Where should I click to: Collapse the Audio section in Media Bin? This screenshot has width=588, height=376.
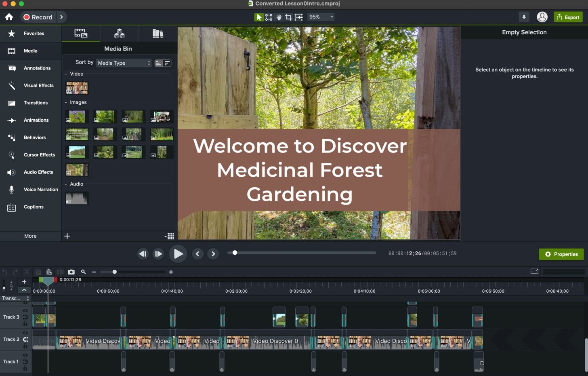click(x=66, y=184)
